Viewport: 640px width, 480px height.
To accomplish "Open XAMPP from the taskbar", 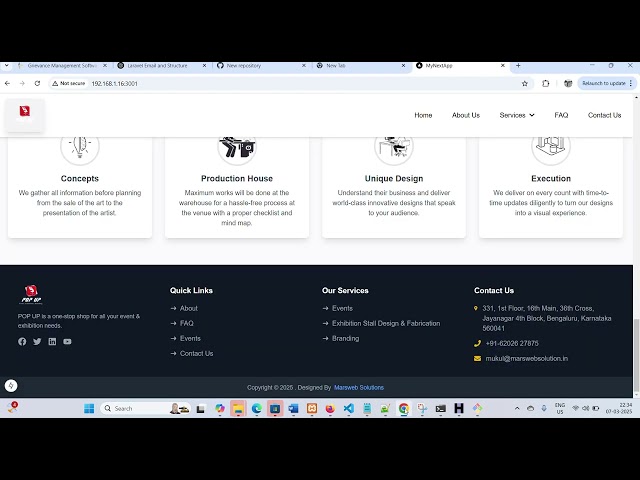I will [x=312, y=408].
